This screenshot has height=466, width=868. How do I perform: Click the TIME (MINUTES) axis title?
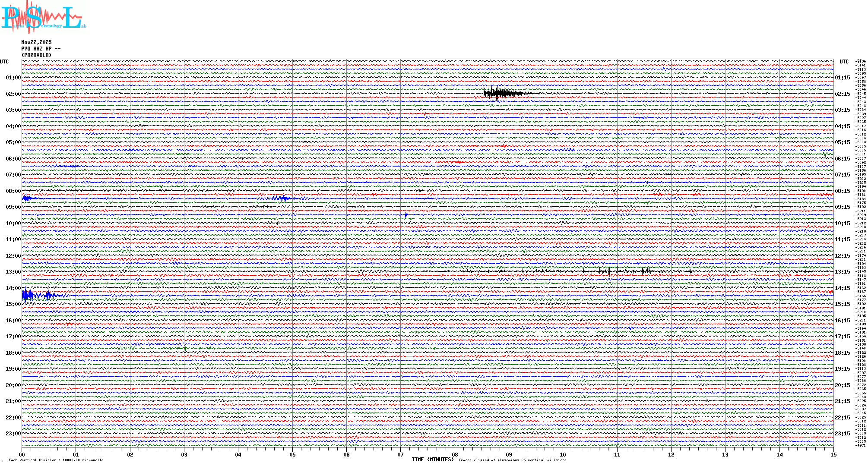(433, 460)
